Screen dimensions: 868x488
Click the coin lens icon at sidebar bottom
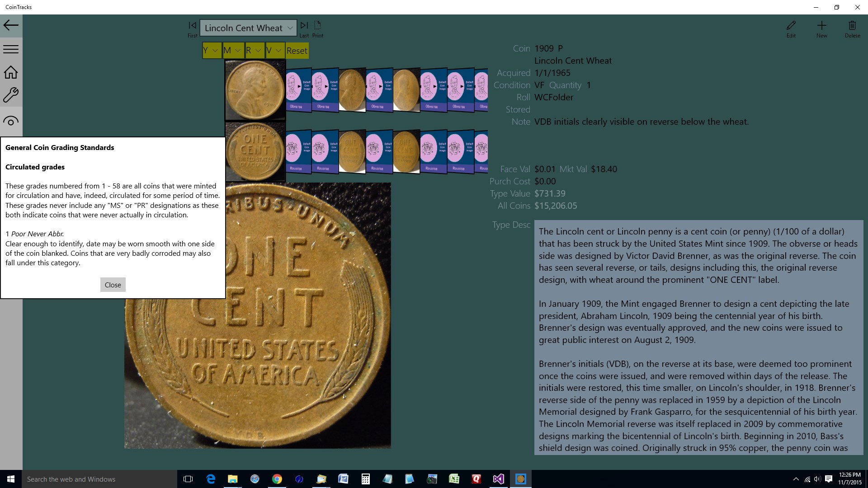[10, 120]
